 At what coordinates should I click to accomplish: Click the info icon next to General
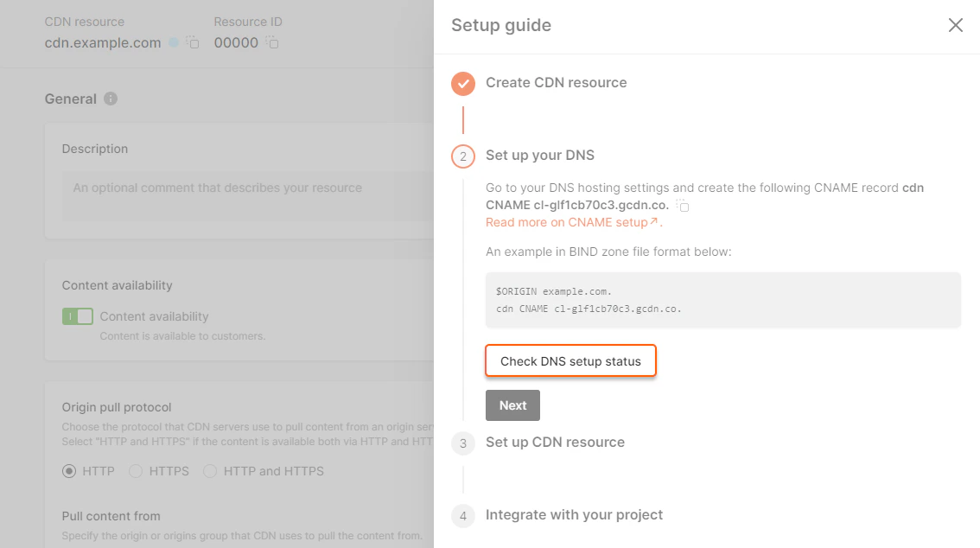pyautogui.click(x=110, y=99)
